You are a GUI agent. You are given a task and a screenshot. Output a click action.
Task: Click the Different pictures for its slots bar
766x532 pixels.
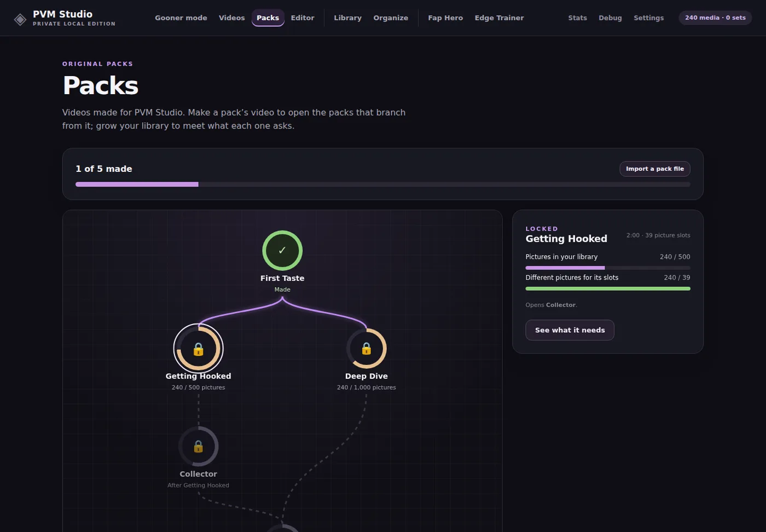[x=608, y=288]
